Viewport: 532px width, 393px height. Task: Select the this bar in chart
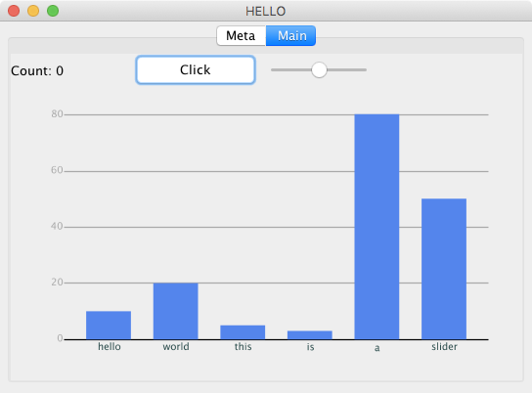(243, 332)
